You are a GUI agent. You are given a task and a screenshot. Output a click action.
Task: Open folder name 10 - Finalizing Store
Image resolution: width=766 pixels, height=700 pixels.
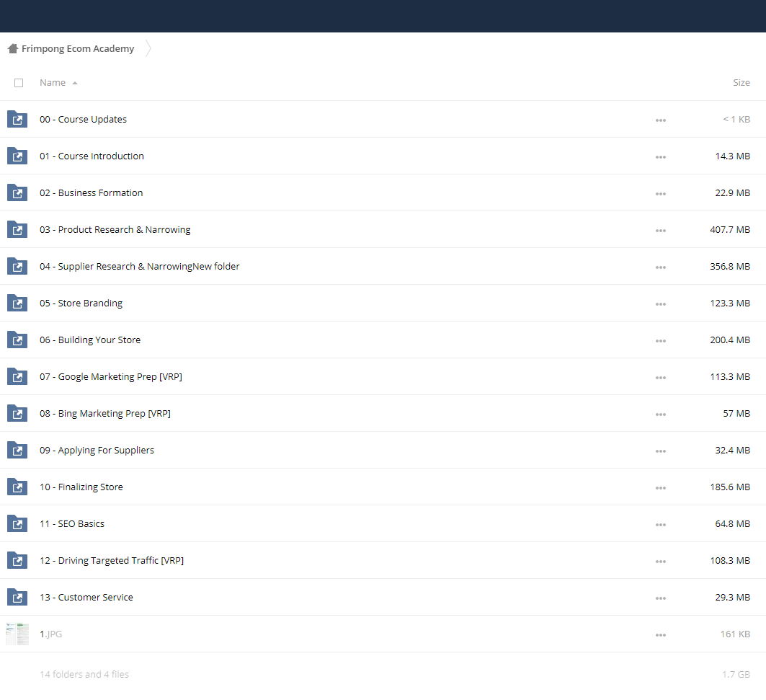click(x=81, y=487)
